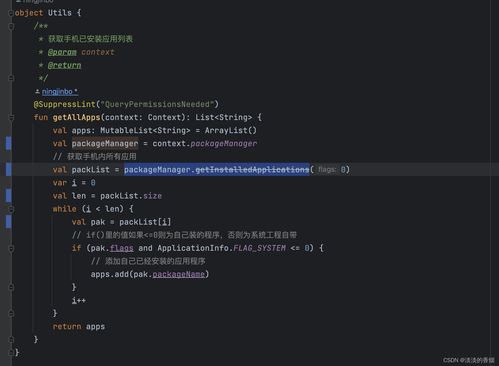Collapse the if statement fold marker

coord(11,248)
